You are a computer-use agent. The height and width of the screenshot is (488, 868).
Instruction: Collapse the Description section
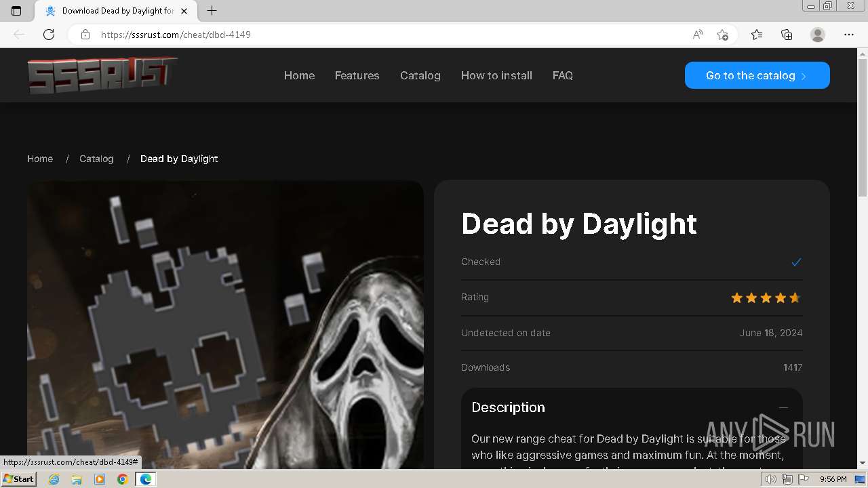point(783,407)
